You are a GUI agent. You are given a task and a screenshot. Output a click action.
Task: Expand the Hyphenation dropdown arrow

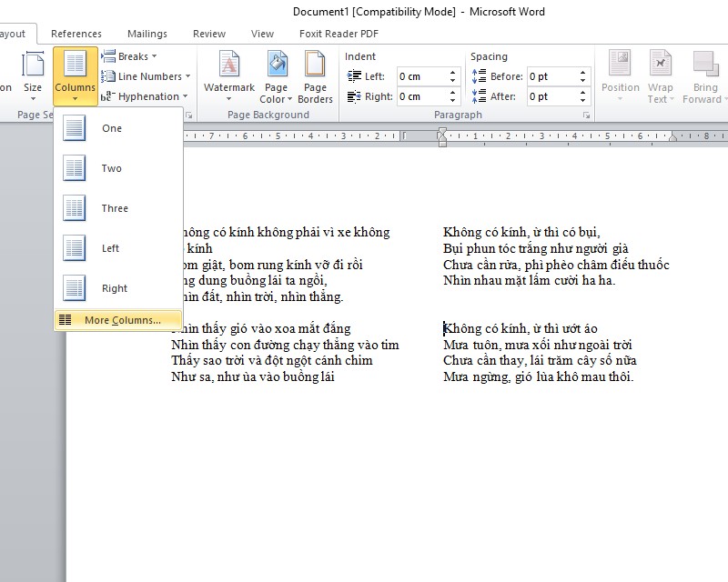pyautogui.click(x=186, y=96)
